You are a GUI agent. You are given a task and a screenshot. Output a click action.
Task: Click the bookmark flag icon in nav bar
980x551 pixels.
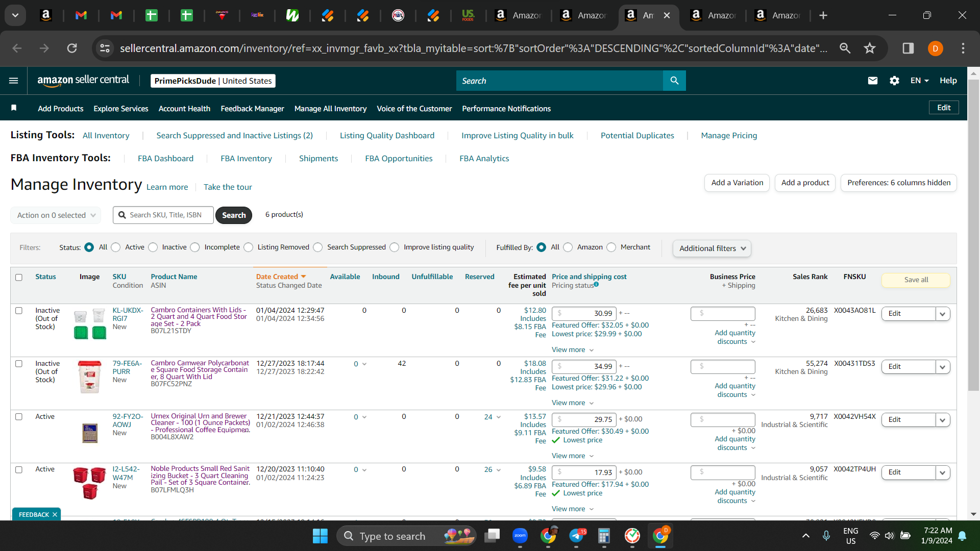14,108
